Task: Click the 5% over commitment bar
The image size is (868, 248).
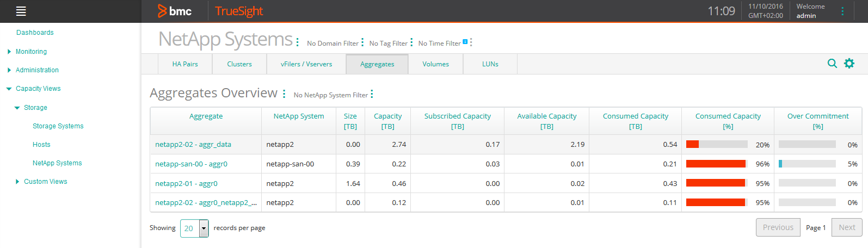Action: 807,164
